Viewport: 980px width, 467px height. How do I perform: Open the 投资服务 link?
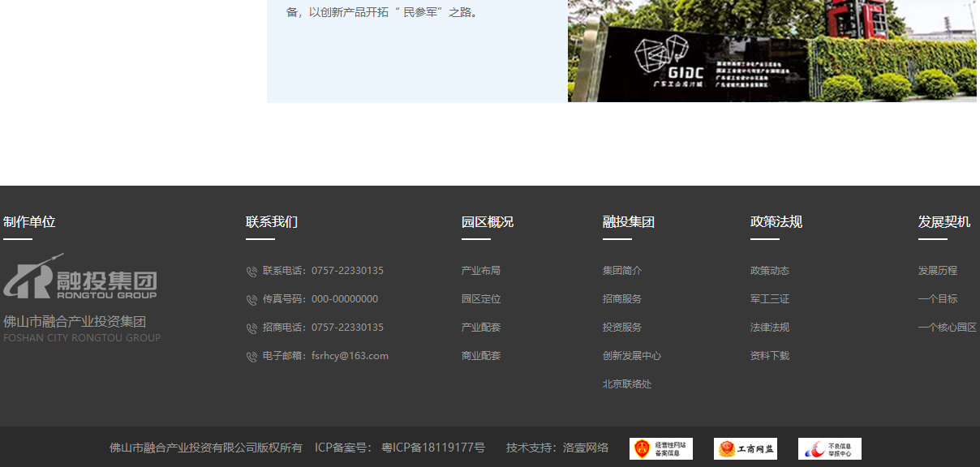621,327
